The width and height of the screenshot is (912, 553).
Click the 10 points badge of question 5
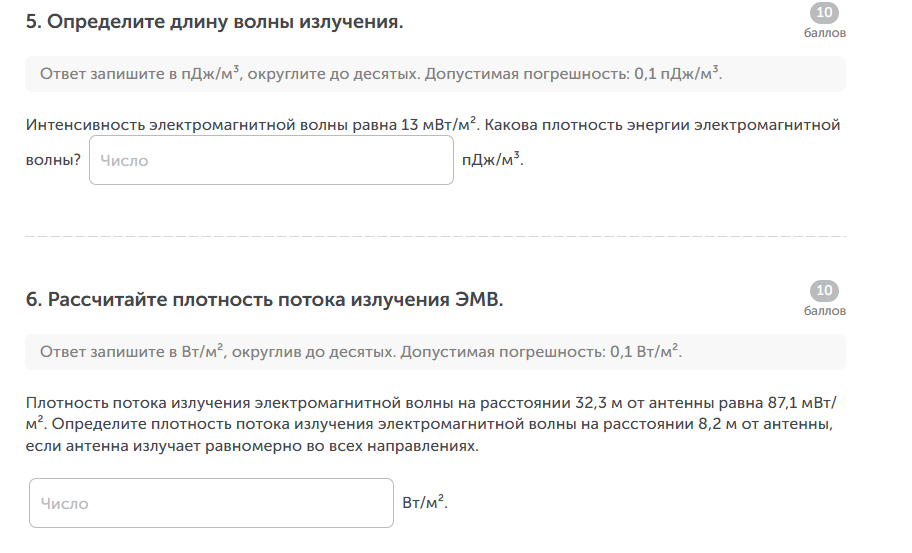(824, 13)
